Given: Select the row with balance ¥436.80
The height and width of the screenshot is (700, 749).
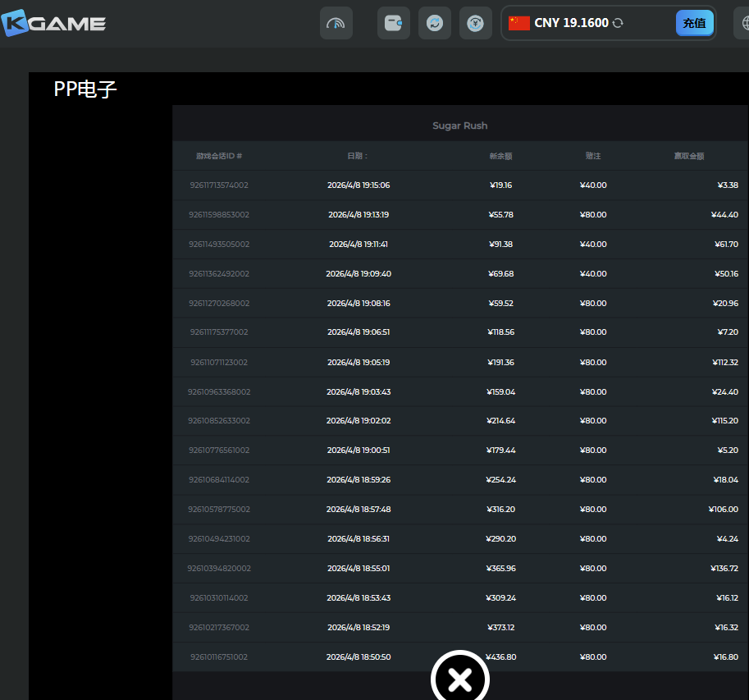Looking at the screenshot, I should 500,657.
